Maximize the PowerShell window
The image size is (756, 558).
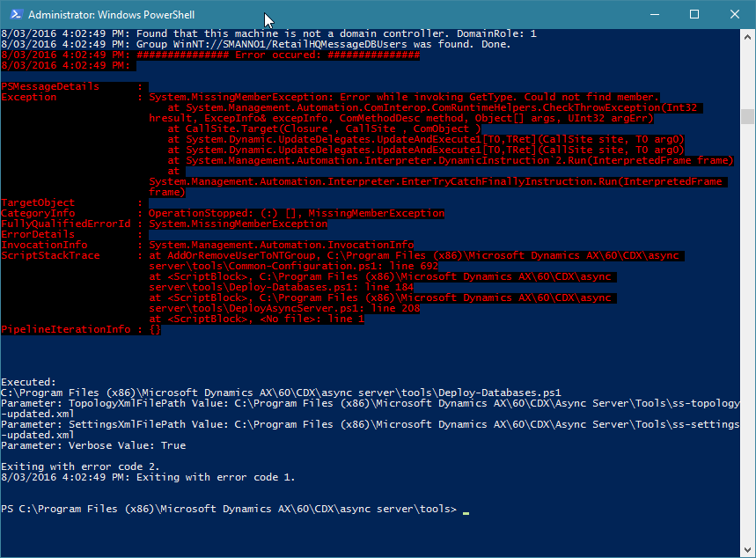point(694,14)
